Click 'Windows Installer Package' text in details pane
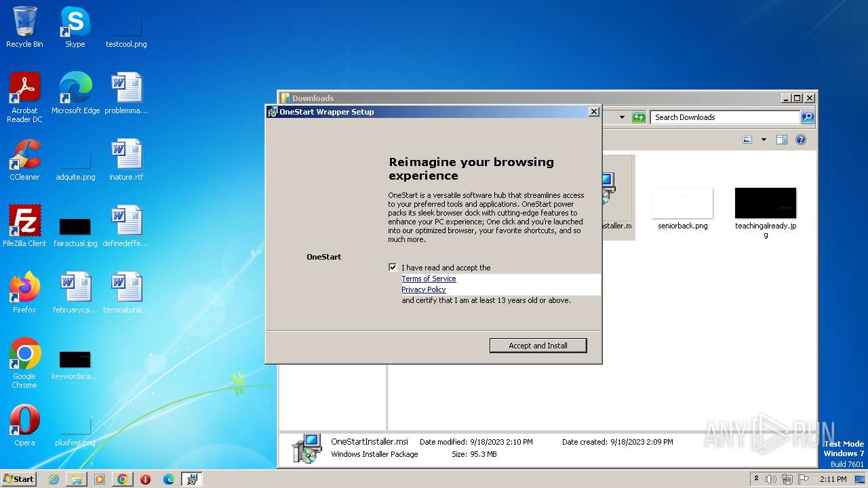Viewport: 868px width, 488px height. pyautogui.click(x=374, y=454)
